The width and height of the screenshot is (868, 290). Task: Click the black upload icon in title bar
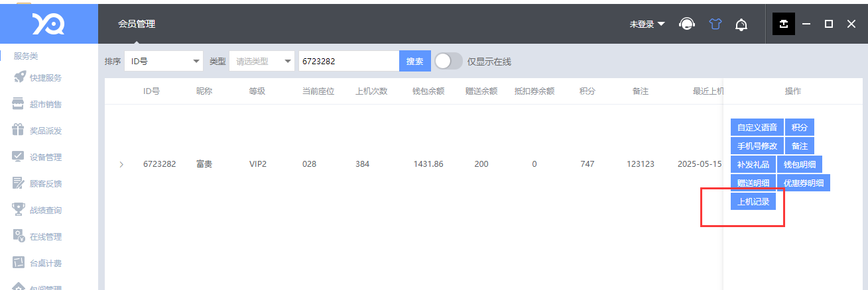point(784,24)
